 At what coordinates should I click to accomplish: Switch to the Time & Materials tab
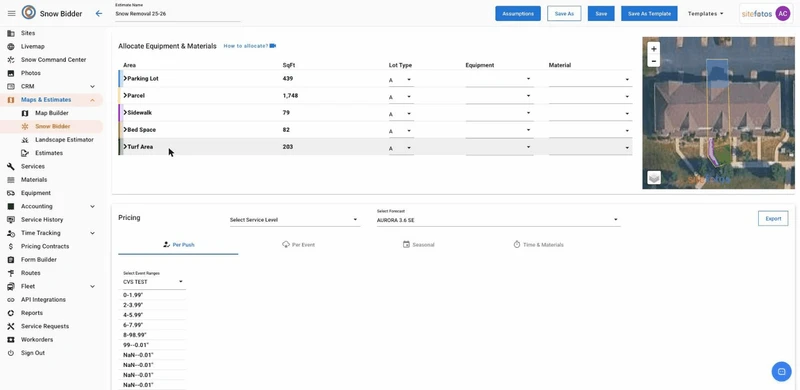pos(538,245)
